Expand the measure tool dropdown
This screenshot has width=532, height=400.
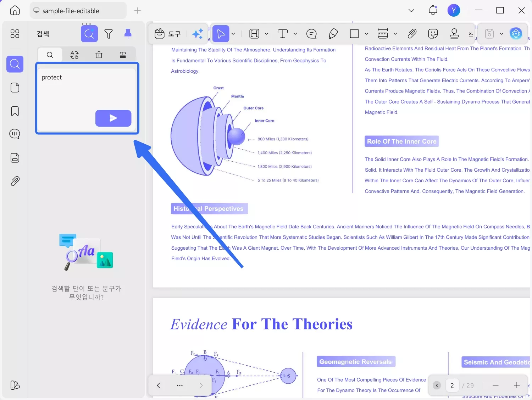395,34
